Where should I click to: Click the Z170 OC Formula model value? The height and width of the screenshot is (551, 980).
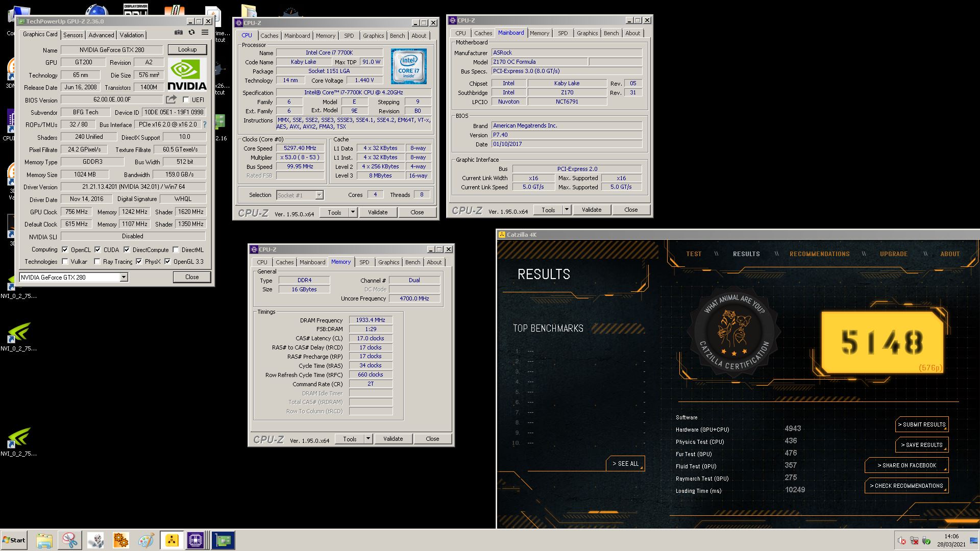tap(538, 62)
